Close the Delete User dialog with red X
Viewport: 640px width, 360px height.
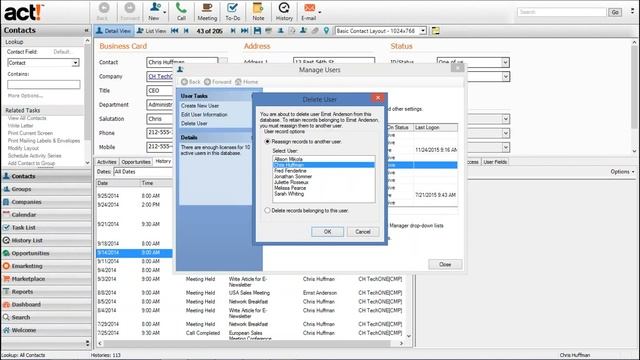pyautogui.click(x=378, y=98)
